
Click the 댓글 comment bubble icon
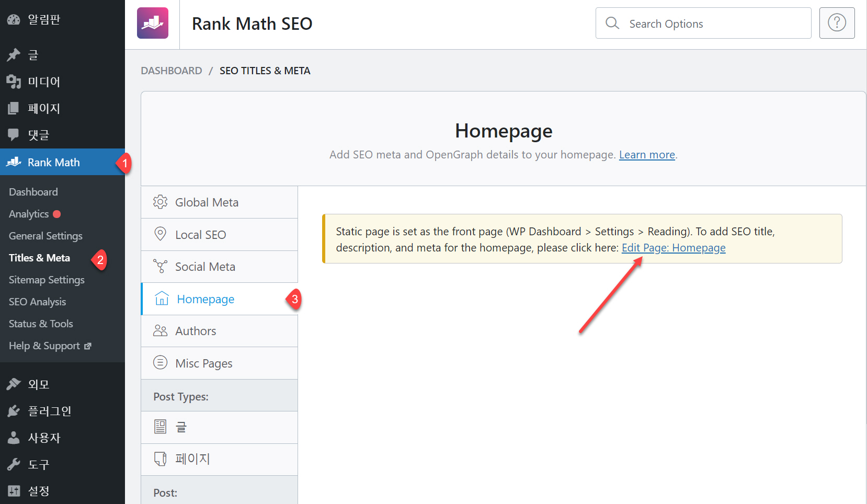(14, 135)
